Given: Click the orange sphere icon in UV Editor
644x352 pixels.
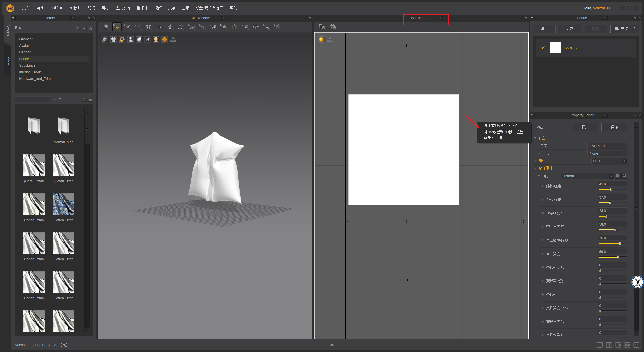Looking at the screenshot, I should (321, 39).
